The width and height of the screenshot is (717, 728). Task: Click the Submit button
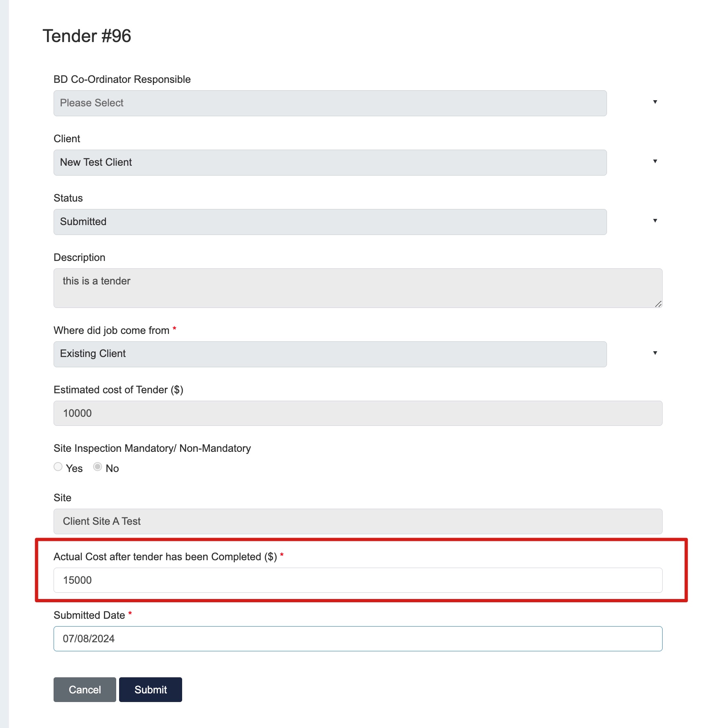(x=150, y=690)
